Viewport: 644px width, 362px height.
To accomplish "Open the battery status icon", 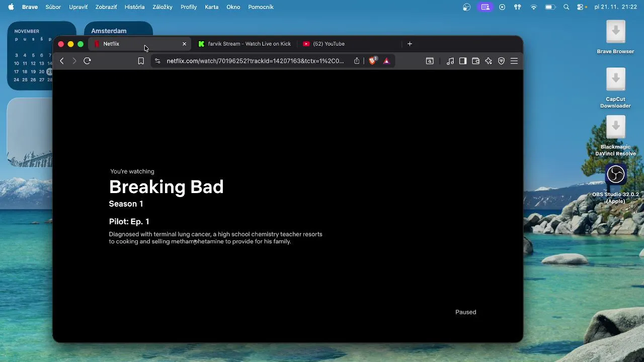I will pyautogui.click(x=550, y=7).
